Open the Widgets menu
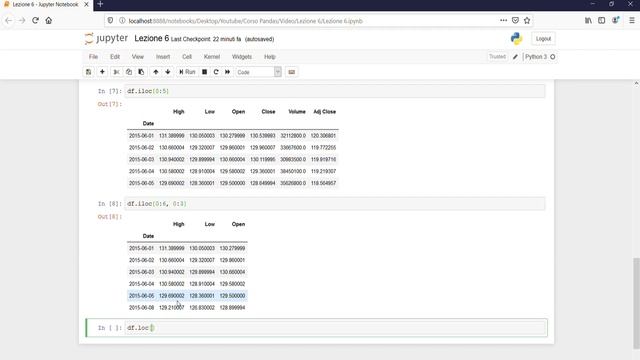640x360 pixels. pos(242,57)
